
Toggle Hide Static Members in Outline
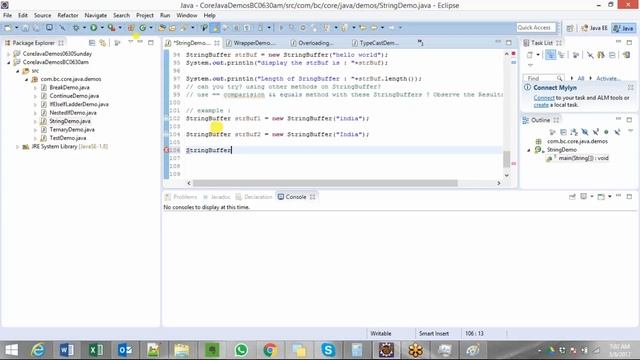[596, 132]
